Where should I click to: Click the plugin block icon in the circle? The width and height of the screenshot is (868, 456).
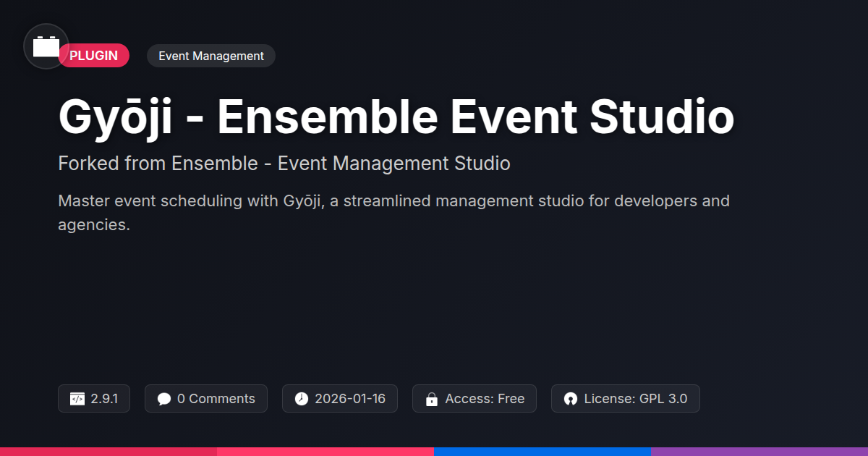(x=46, y=46)
